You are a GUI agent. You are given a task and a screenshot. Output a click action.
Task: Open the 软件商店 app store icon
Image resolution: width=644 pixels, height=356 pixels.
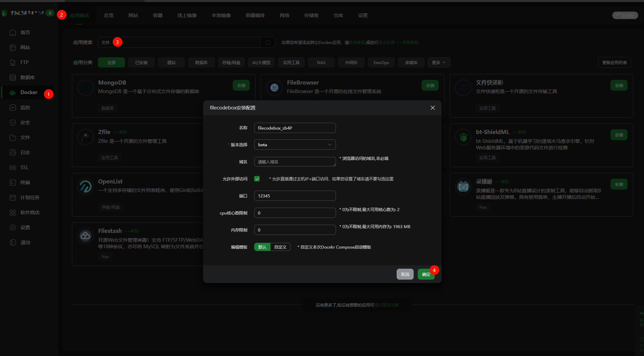[13, 212]
